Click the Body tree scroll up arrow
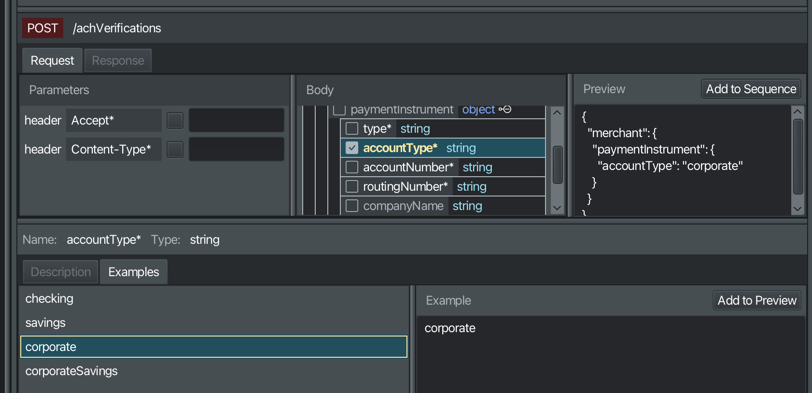Image resolution: width=812 pixels, height=393 pixels. [557, 113]
